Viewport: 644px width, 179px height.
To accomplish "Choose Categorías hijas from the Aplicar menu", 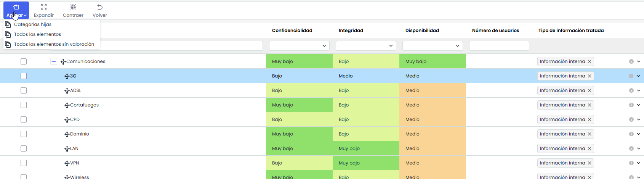I will [x=33, y=24].
